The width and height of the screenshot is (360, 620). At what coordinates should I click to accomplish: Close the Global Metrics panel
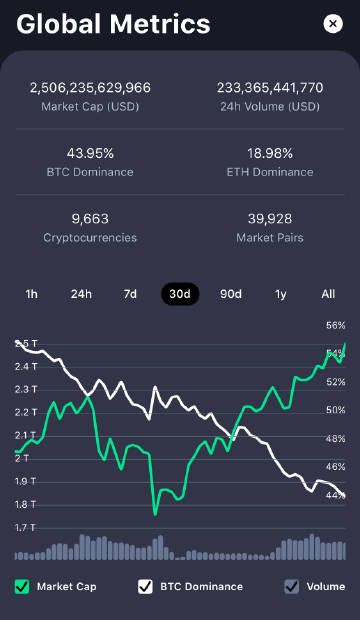coord(333,24)
